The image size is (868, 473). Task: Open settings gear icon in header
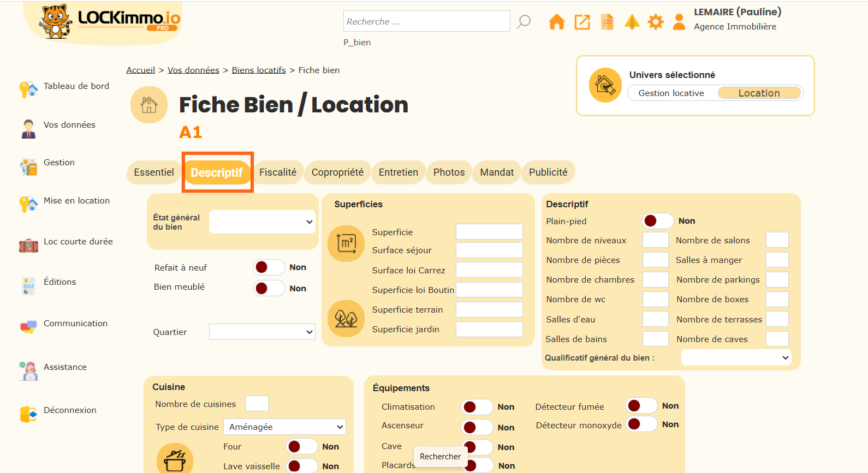click(x=656, y=22)
